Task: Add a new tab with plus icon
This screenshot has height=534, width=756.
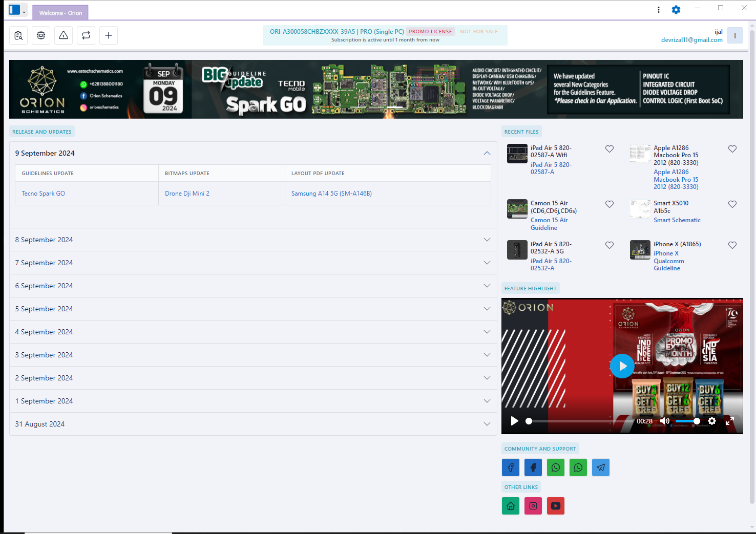Action: tap(109, 35)
